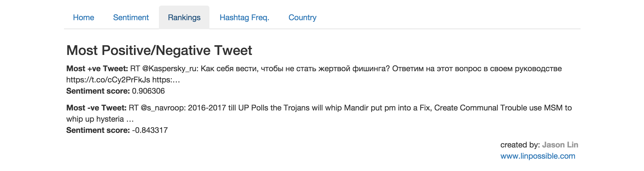Click the "created by:" text
The height and width of the screenshot is (171, 644).
pyautogui.click(x=520, y=145)
